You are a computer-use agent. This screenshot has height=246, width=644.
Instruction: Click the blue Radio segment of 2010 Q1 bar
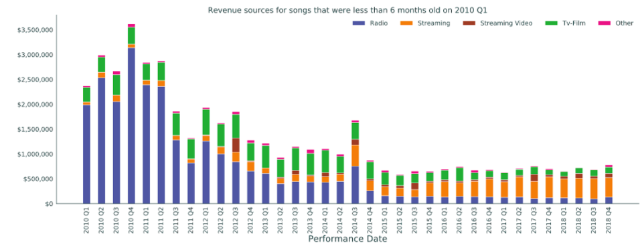coord(86,154)
